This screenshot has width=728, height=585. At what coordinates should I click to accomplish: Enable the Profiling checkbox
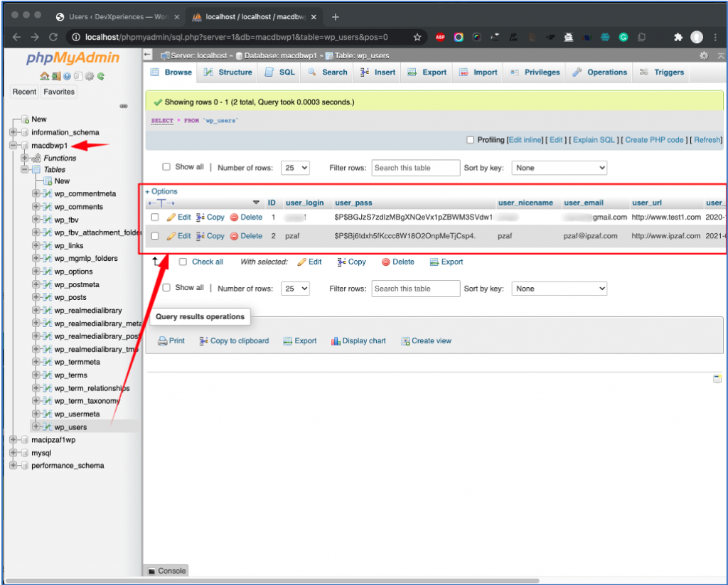tap(470, 140)
